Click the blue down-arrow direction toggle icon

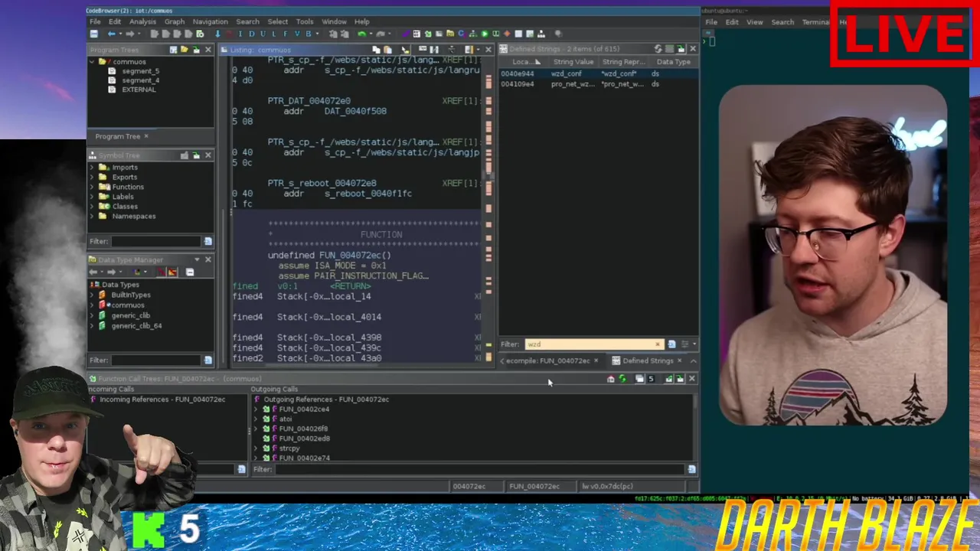217,34
